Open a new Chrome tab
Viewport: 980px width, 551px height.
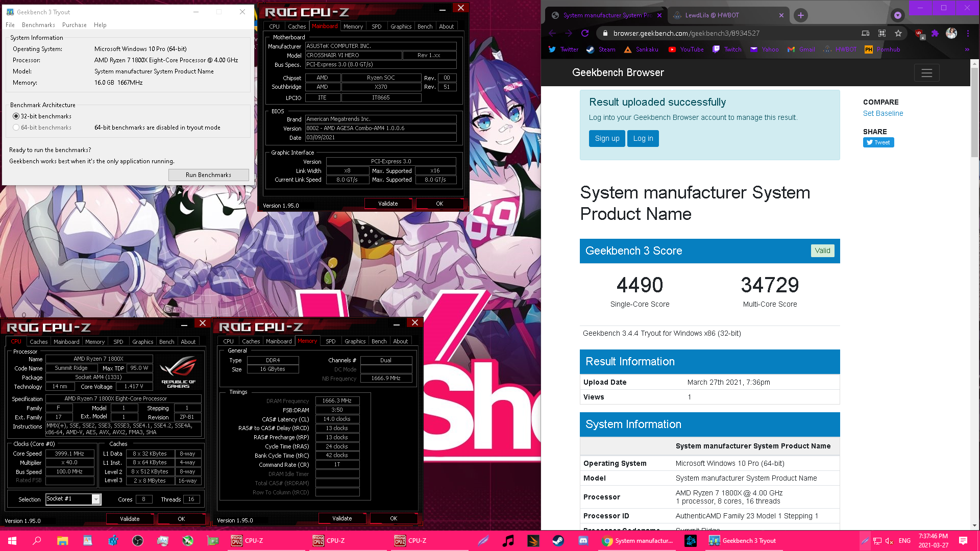(801, 15)
